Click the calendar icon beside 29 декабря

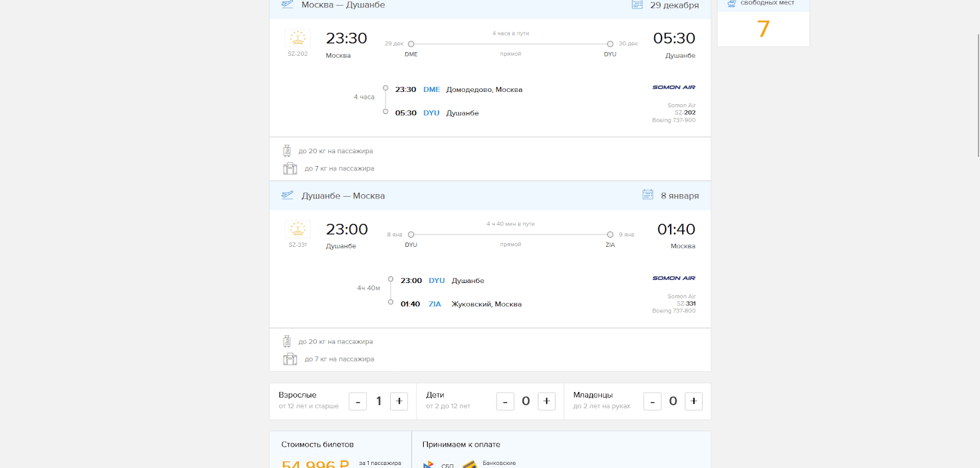(637, 4)
